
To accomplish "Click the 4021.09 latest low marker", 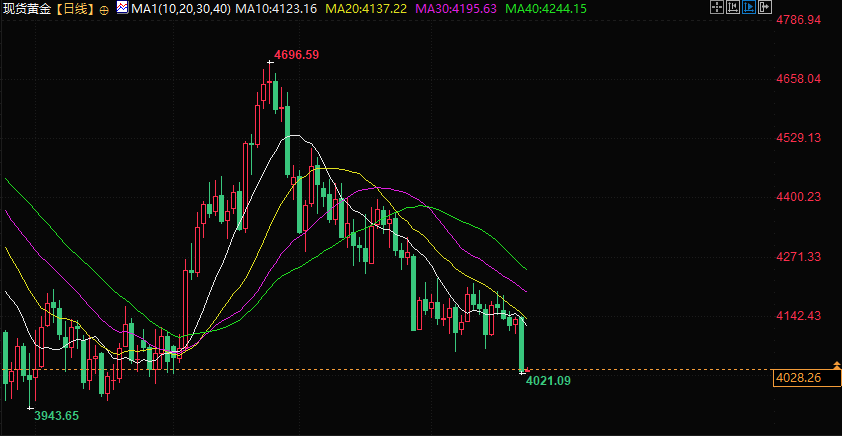I will click(x=548, y=381).
